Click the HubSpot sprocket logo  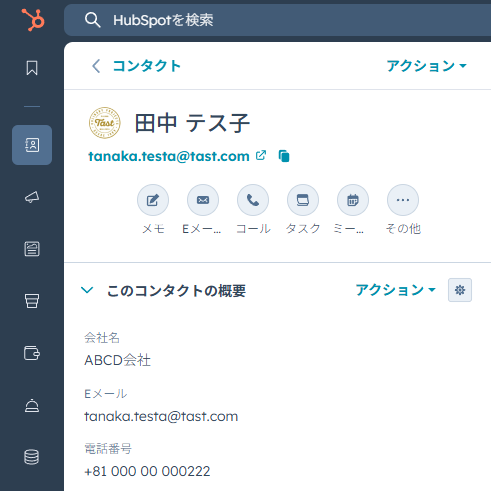pos(33,20)
